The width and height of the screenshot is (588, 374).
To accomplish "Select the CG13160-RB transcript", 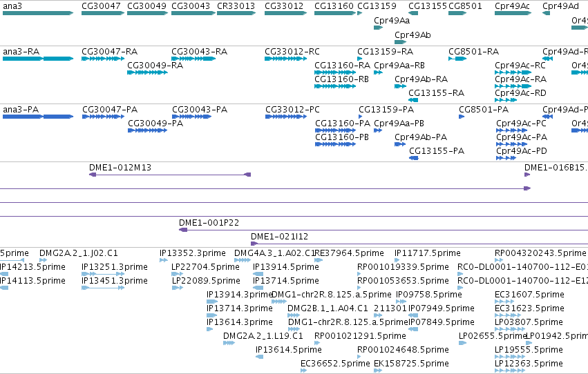I will click(335, 86).
